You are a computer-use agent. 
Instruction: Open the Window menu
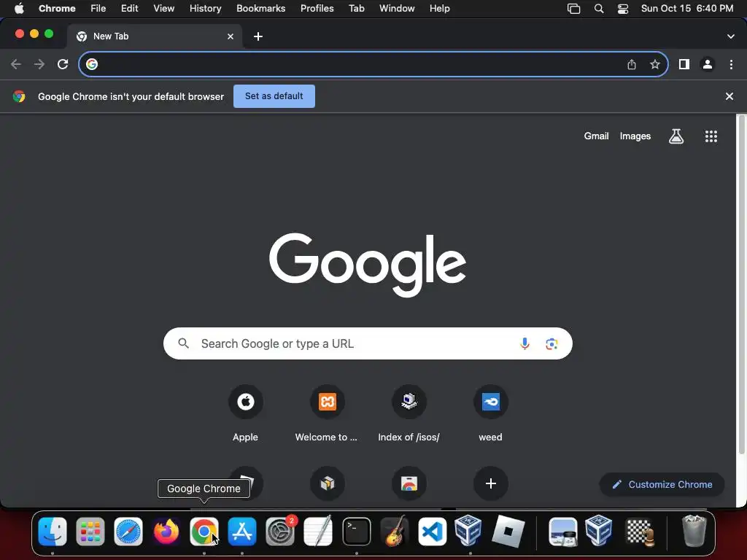click(397, 9)
